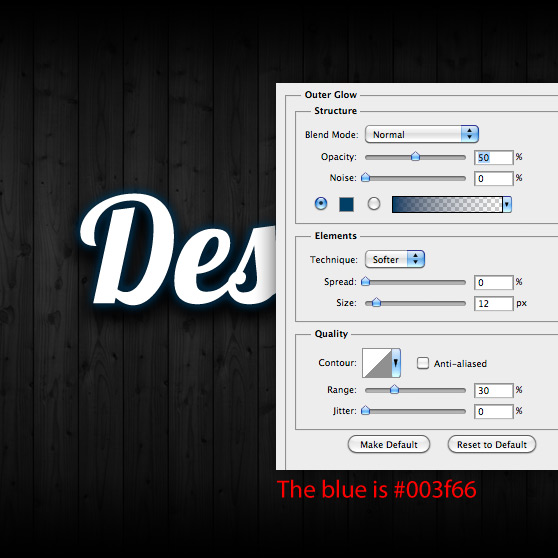Select the solid color radio button
The image size is (558, 558).
tap(321, 204)
